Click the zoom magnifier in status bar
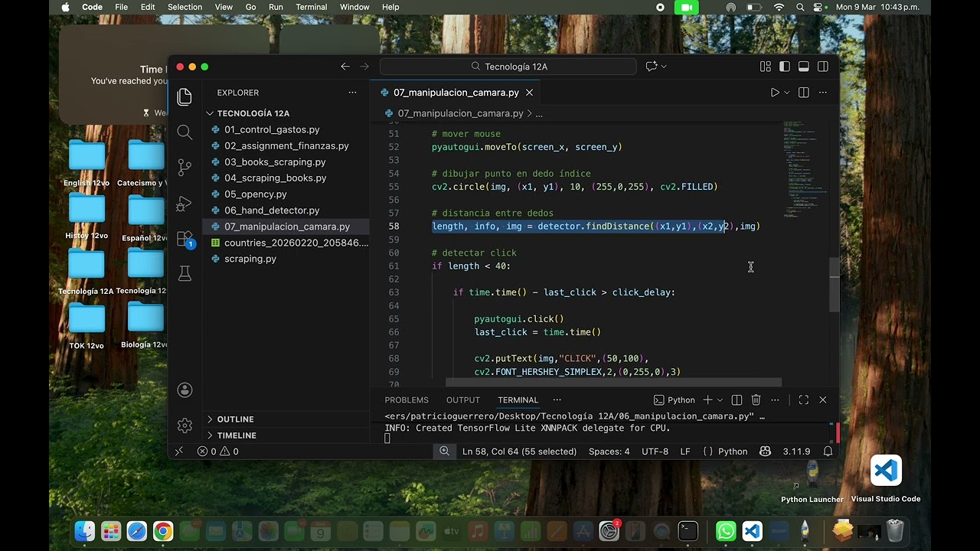This screenshot has width=980, height=551. [444, 452]
